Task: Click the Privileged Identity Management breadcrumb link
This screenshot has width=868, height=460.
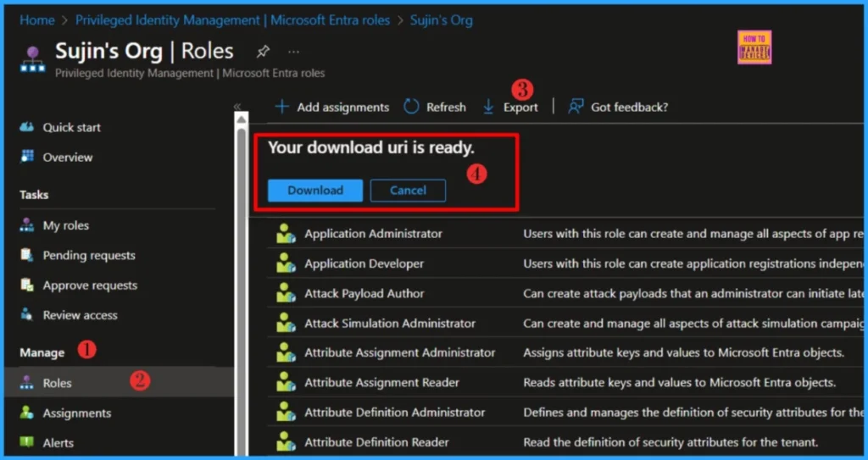Action: click(x=232, y=20)
